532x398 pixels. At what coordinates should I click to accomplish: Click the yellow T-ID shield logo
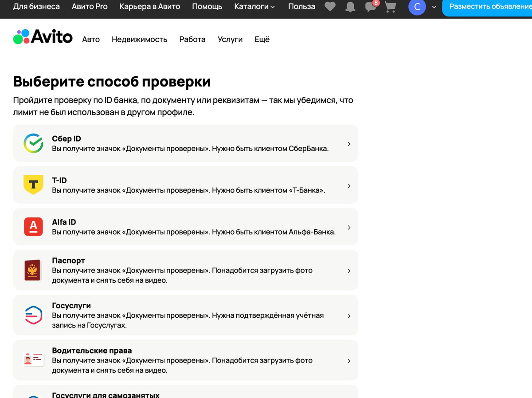[33, 185]
